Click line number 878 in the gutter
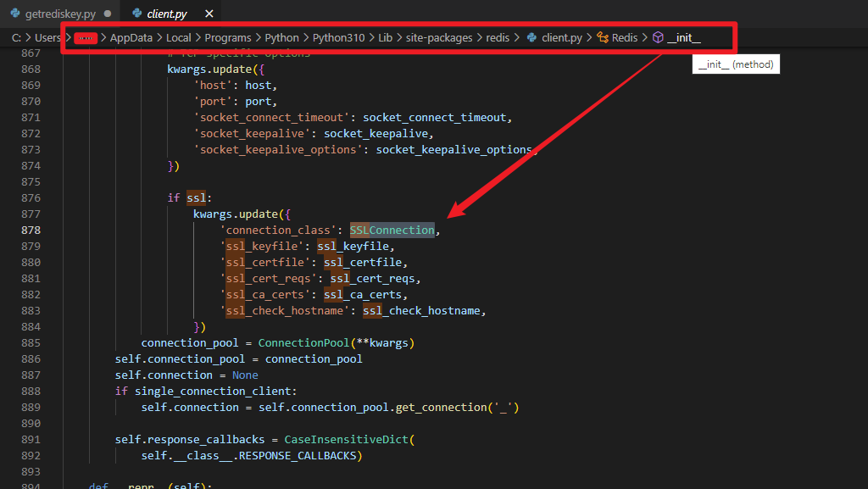 pyautogui.click(x=31, y=230)
